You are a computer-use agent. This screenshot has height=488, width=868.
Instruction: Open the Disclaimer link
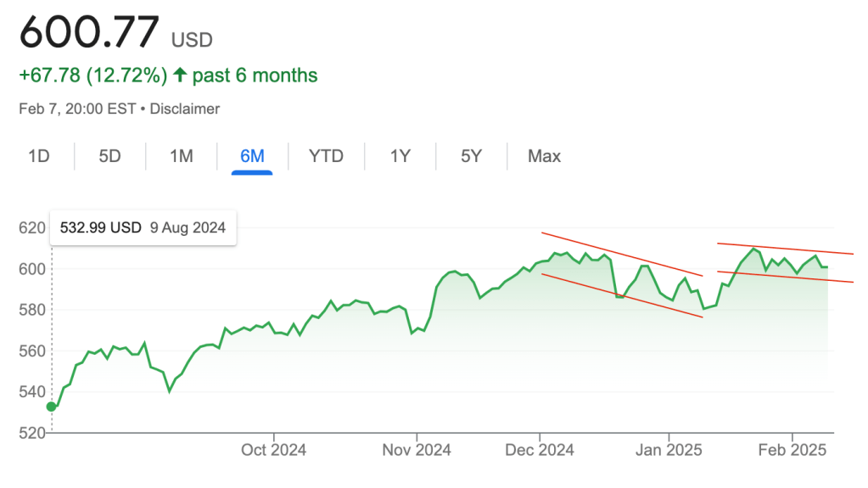[x=185, y=109]
